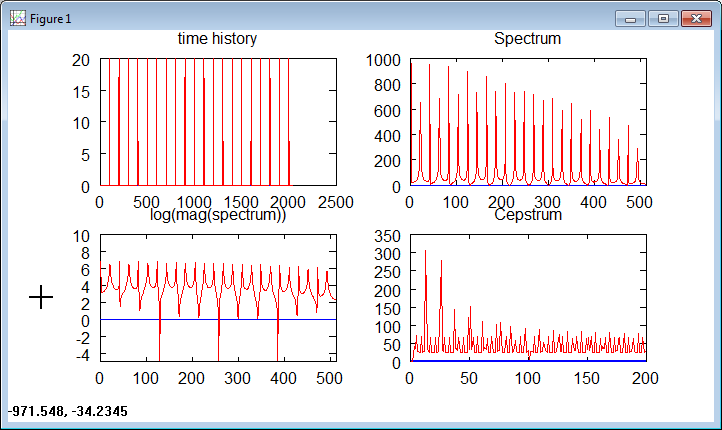The width and height of the screenshot is (722, 430).
Task: Click the 350 y-axis label of Cepstrum plot
Action: point(387,236)
